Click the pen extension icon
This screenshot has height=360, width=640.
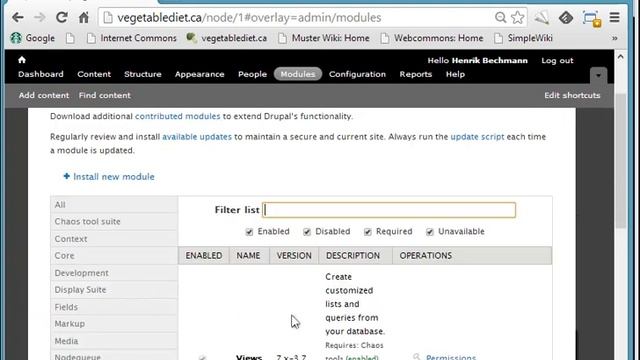pyautogui.click(x=542, y=18)
